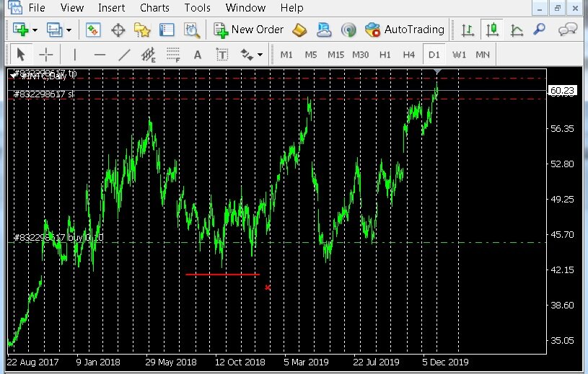This screenshot has width=588, height=374.
Task: Expand the arrows objects dropdown
Action: [x=260, y=55]
